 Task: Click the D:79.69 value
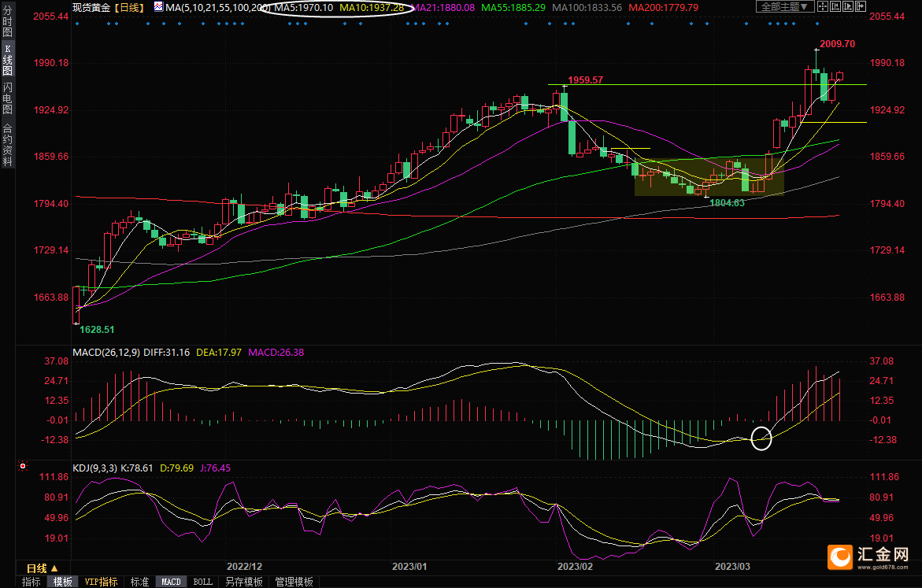176,468
